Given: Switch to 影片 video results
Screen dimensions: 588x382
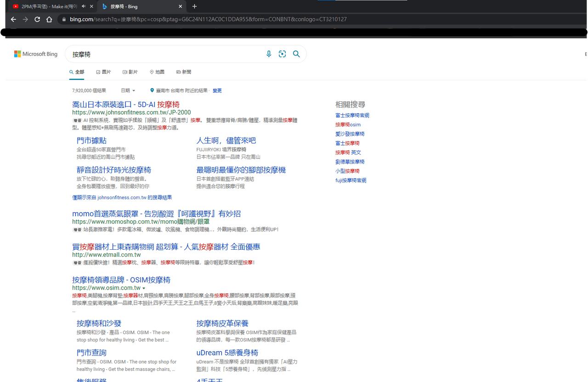Looking at the screenshot, I should (130, 72).
